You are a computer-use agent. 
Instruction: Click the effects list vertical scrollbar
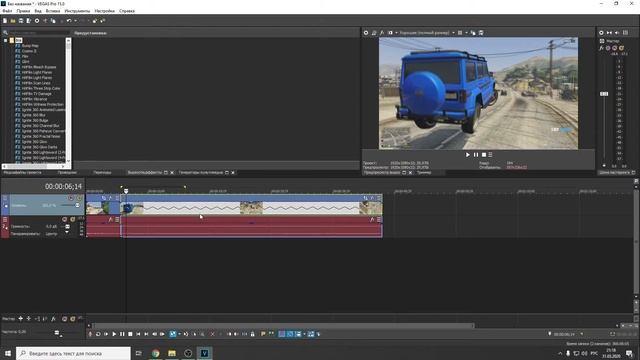coord(68,100)
